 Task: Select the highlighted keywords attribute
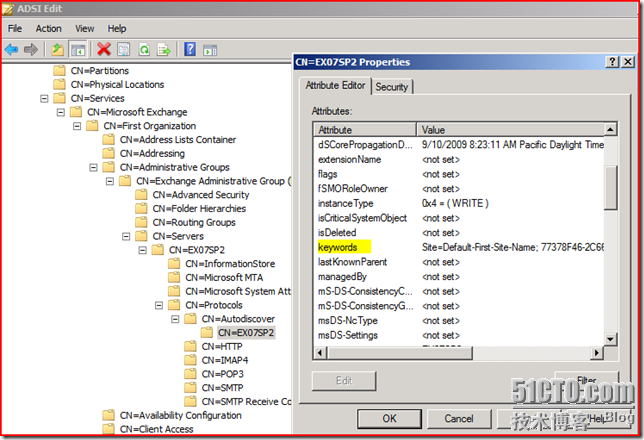[x=338, y=247]
